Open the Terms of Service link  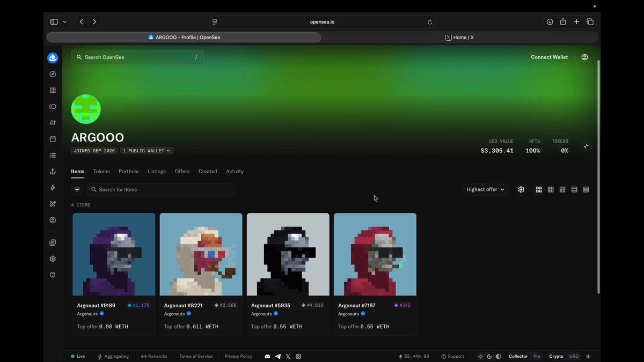pos(196,356)
